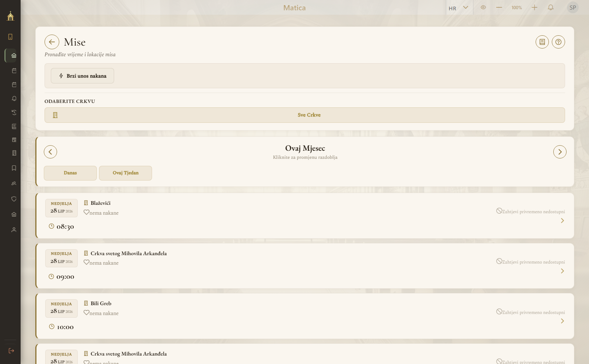The width and height of the screenshot is (589, 364).
Task: Open the SP user avatar
Action: click(x=573, y=7)
